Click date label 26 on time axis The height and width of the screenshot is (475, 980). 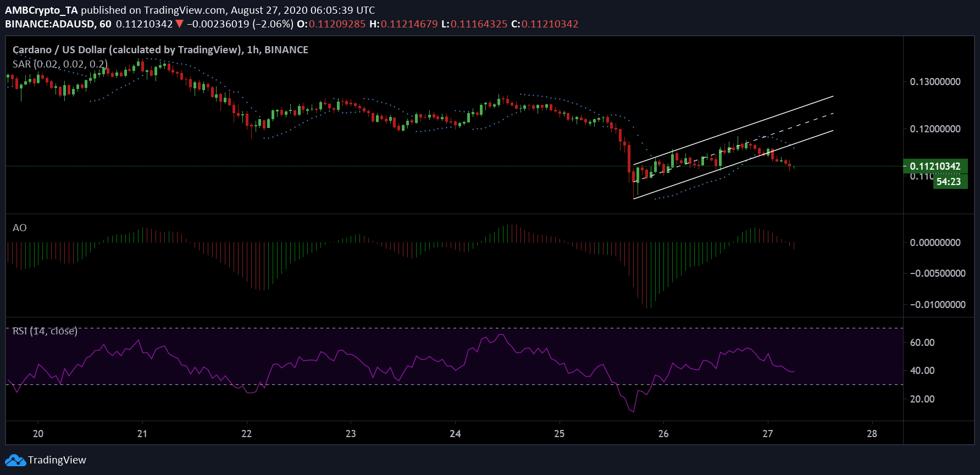point(663,434)
